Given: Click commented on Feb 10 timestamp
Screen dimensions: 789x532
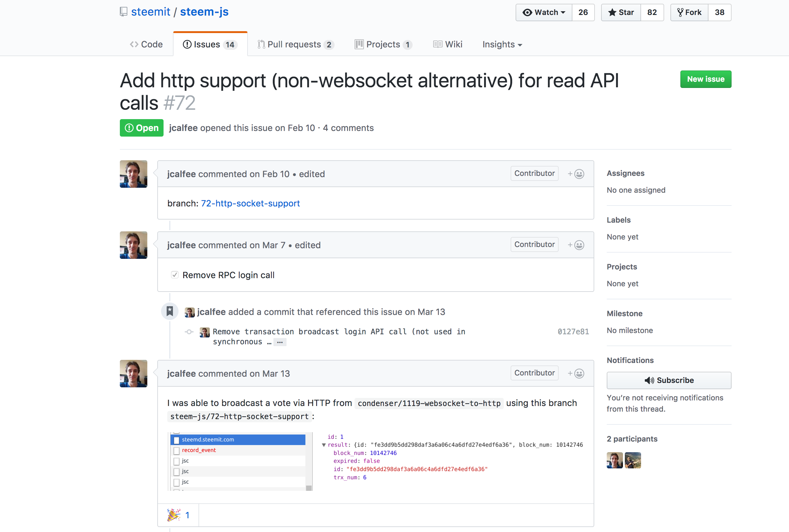Looking at the screenshot, I should (244, 174).
